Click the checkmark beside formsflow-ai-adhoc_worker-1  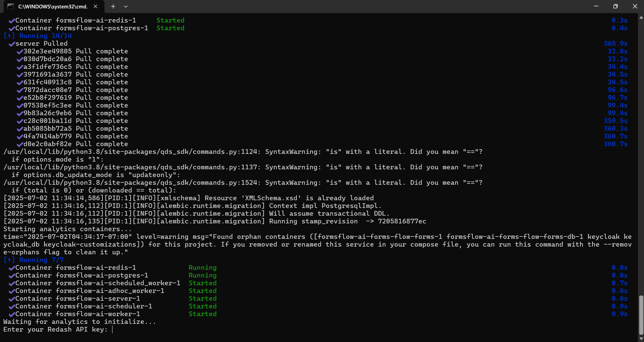click(12, 291)
